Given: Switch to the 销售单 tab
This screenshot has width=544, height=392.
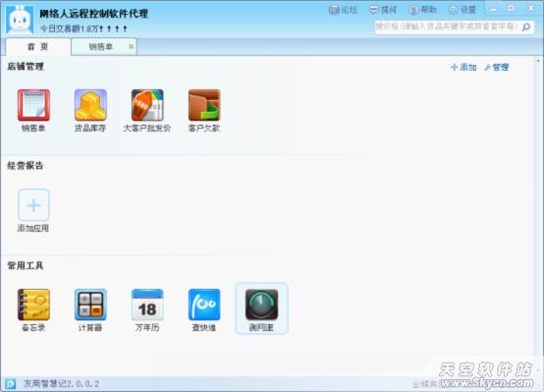Looking at the screenshot, I should coord(100,47).
